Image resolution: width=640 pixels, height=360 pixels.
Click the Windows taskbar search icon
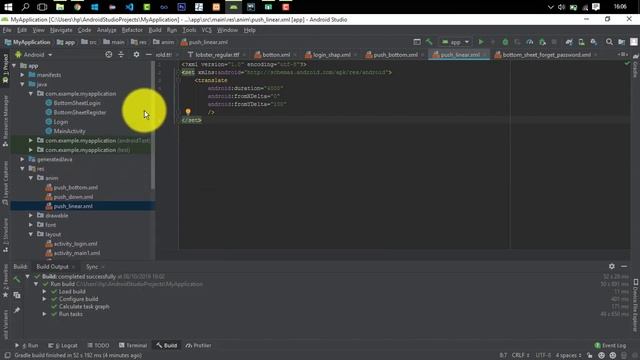coord(25,7)
